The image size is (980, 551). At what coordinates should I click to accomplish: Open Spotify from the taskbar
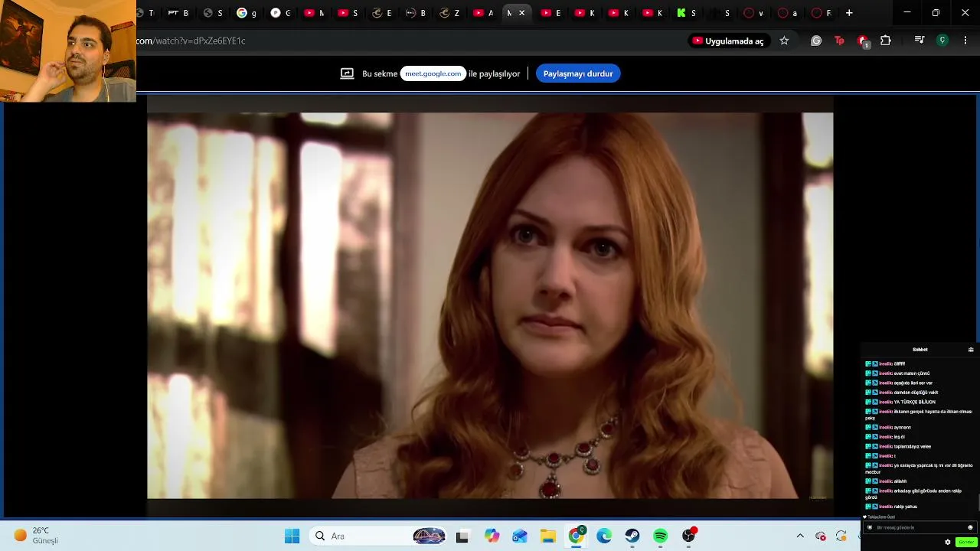pyautogui.click(x=661, y=536)
